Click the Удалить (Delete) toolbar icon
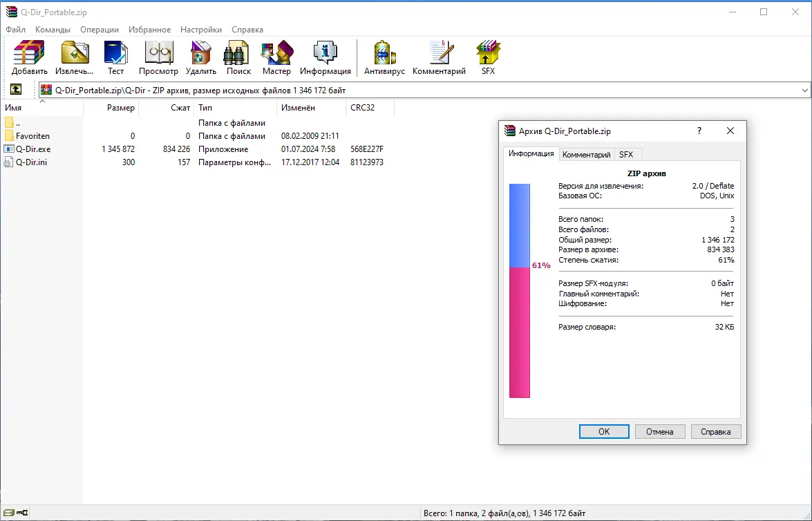Image resolution: width=812 pixels, height=521 pixels. point(201,57)
